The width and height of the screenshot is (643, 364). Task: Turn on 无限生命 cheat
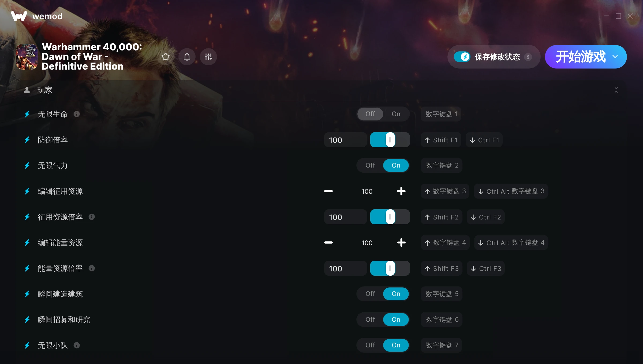[x=396, y=114]
